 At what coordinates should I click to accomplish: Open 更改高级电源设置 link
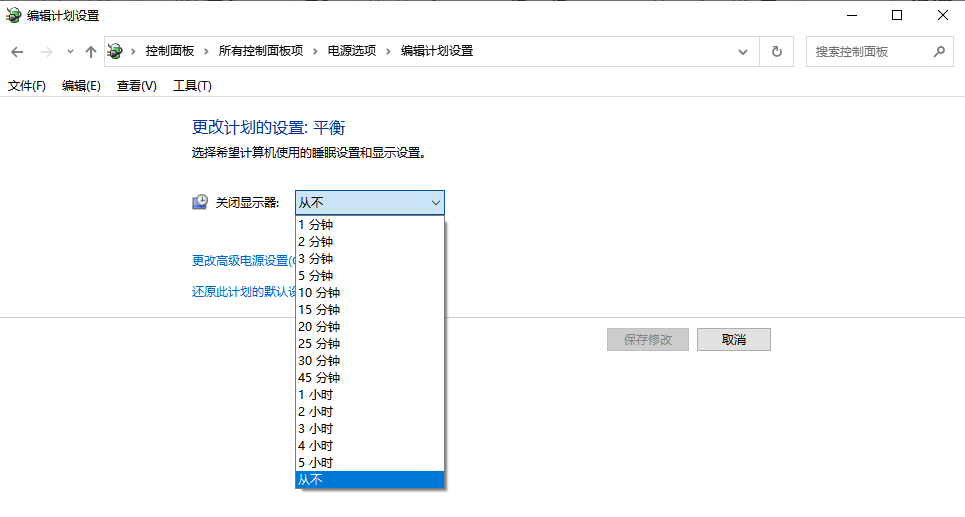point(244,260)
